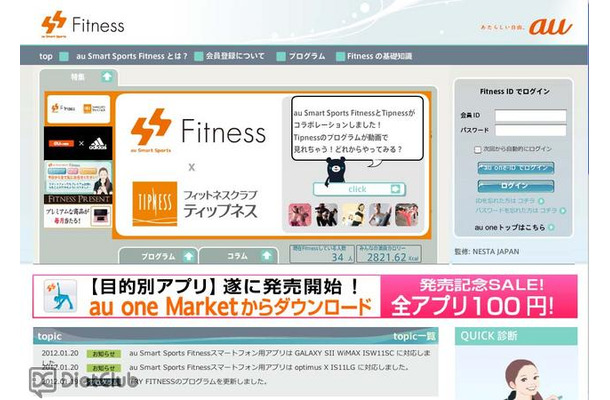Enable 次回から自動的にログイン checkbox

[478, 150]
